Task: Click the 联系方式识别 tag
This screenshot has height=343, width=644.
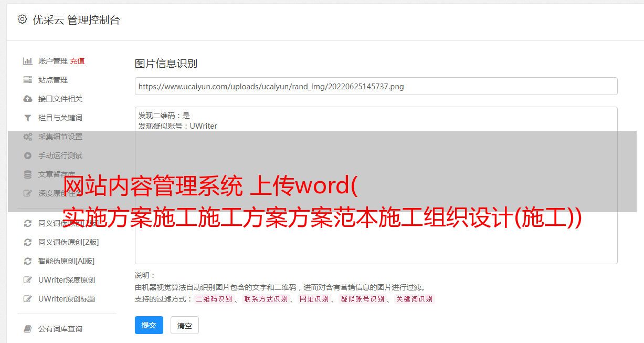Action: click(x=266, y=299)
